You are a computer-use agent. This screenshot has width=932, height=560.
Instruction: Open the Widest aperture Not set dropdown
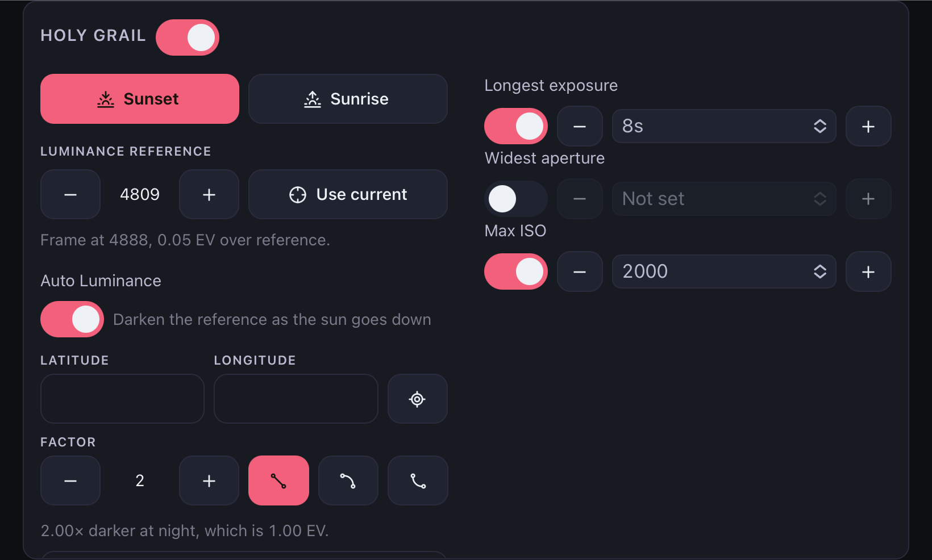pos(724,199)
